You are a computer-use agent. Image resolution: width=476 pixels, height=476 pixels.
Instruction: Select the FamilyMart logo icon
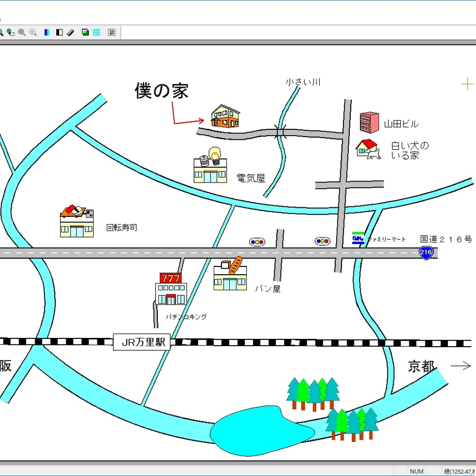coord(358,239)
